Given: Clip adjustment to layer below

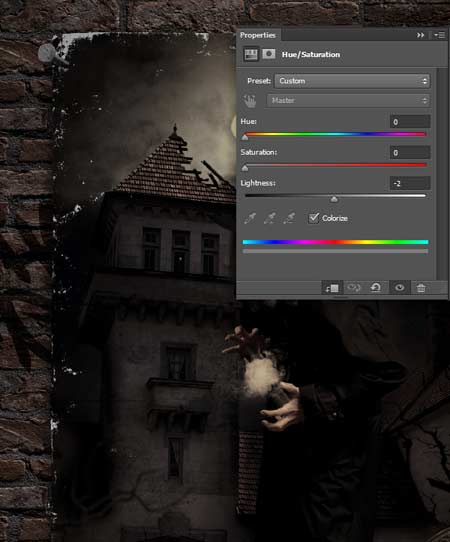Looking at the screenshot, I should tap(332, 288).
